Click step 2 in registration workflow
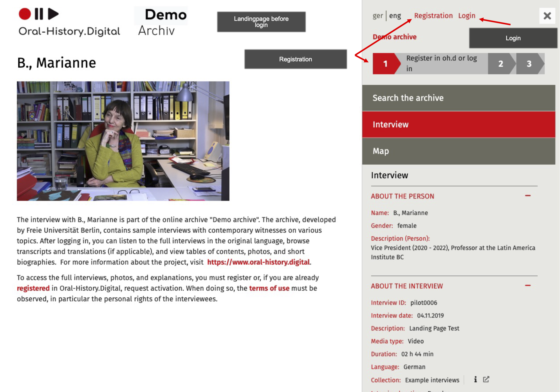 click(x=501, y=64)
